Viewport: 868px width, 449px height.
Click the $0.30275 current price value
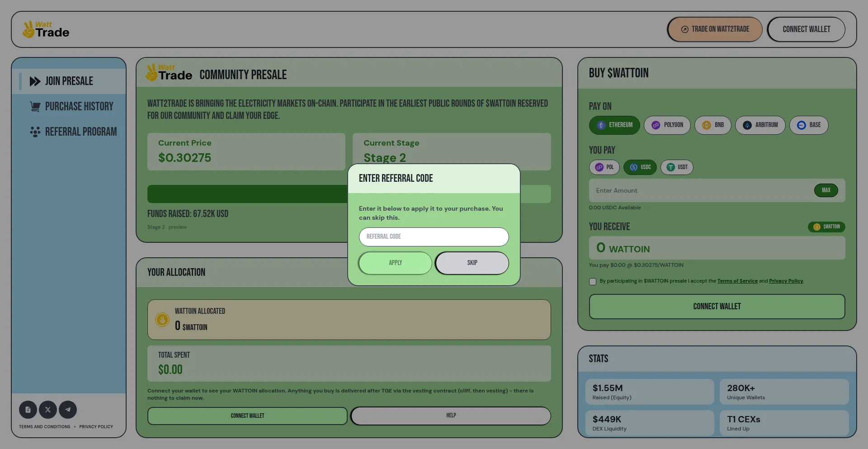184,158
